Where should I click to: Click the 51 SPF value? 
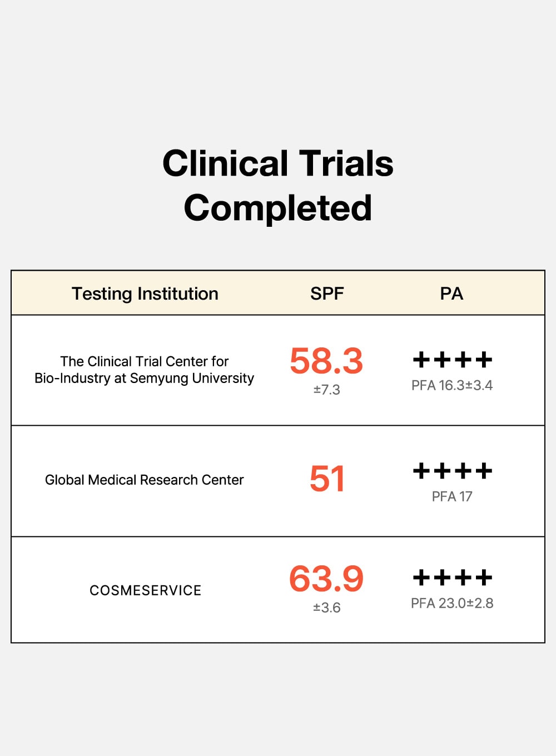pos(327,479)
